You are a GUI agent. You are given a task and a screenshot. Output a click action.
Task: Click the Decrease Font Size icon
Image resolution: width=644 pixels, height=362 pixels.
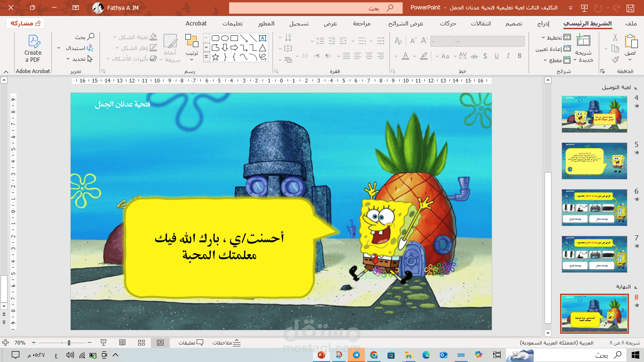pos(413,41)
